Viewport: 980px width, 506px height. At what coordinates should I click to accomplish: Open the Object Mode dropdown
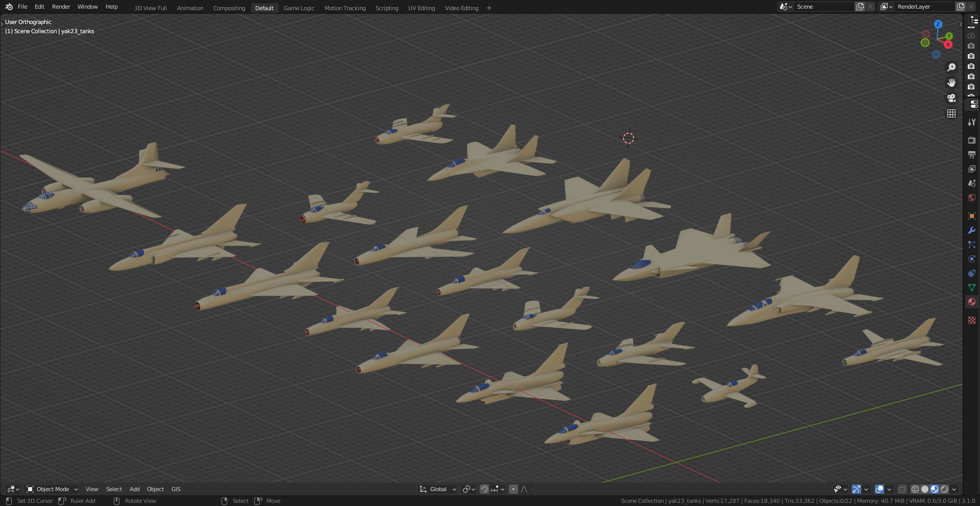(51, 489)
